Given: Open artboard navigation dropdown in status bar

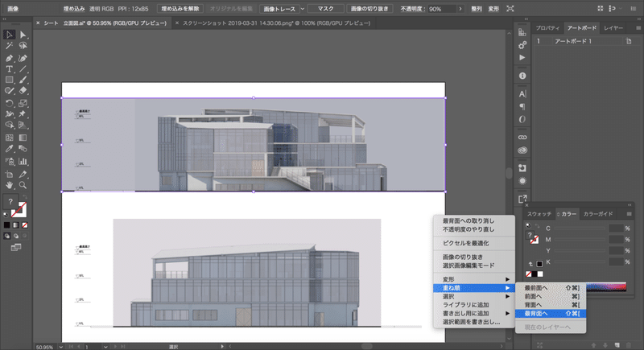Looking at the screenshot, I should (x=105, y=347).
